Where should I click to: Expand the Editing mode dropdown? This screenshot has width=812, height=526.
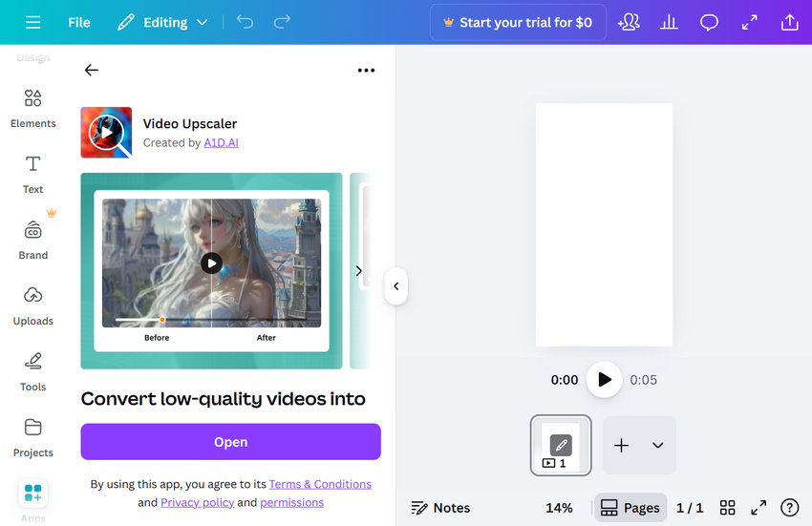(162, 22)
